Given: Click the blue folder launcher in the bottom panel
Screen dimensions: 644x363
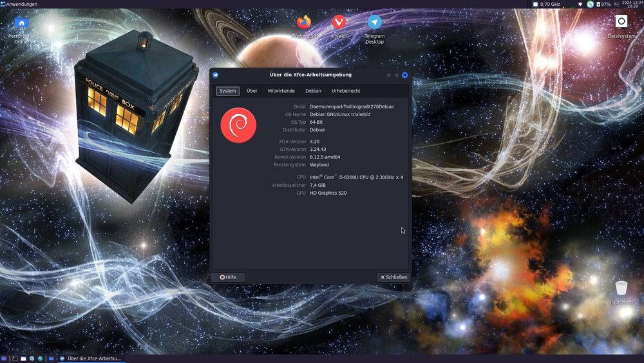Looking at the screenshot, I should click(52, 358).
